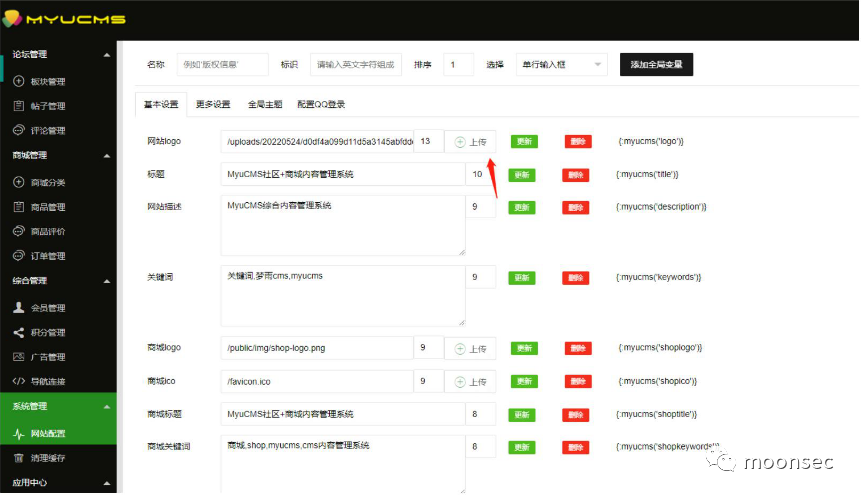Image resolution: width=861 pixels, height=496 pixels.
Task: Click the {:myucms('shopico')} tag text
Action: (x=657, y=381)
